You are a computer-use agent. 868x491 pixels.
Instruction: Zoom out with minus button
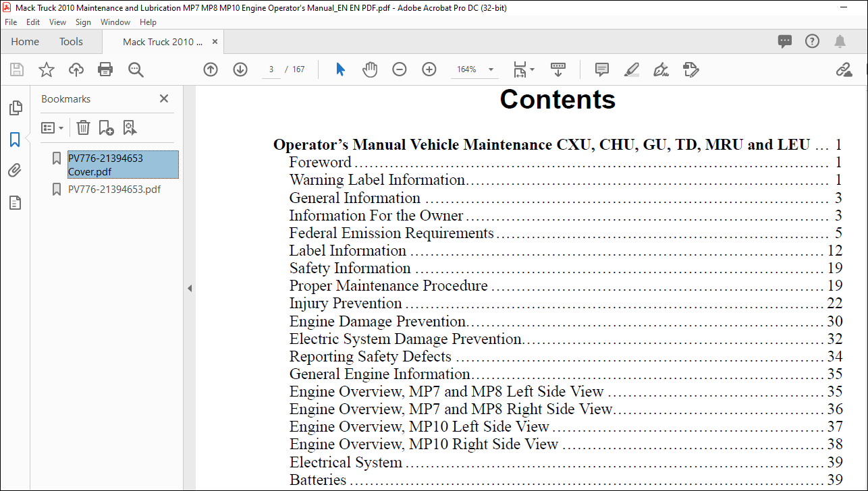click(400, 69)
